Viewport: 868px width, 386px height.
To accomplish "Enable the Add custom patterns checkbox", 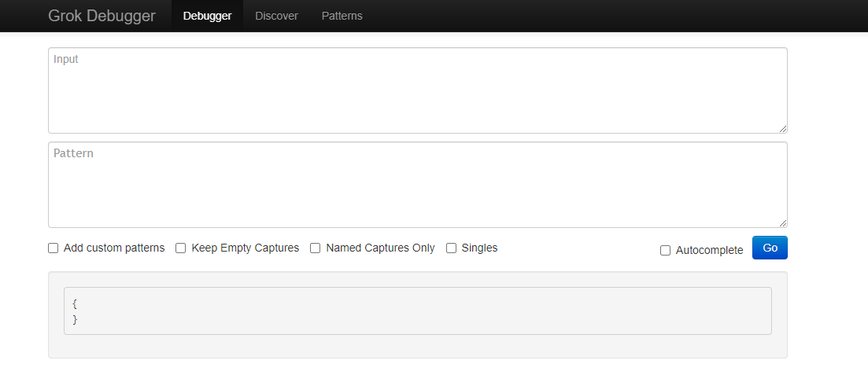I will pyautogui.click(x=54, y=248).
